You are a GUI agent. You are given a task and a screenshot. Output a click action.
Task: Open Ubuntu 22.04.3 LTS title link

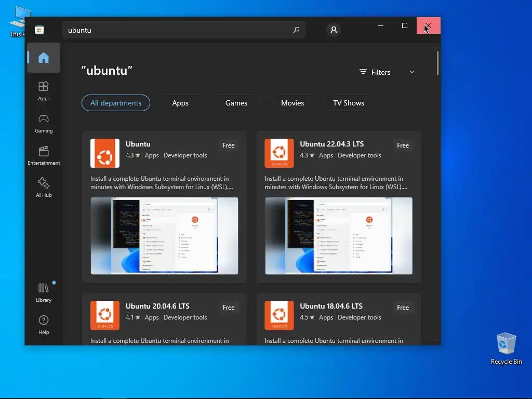332,144
